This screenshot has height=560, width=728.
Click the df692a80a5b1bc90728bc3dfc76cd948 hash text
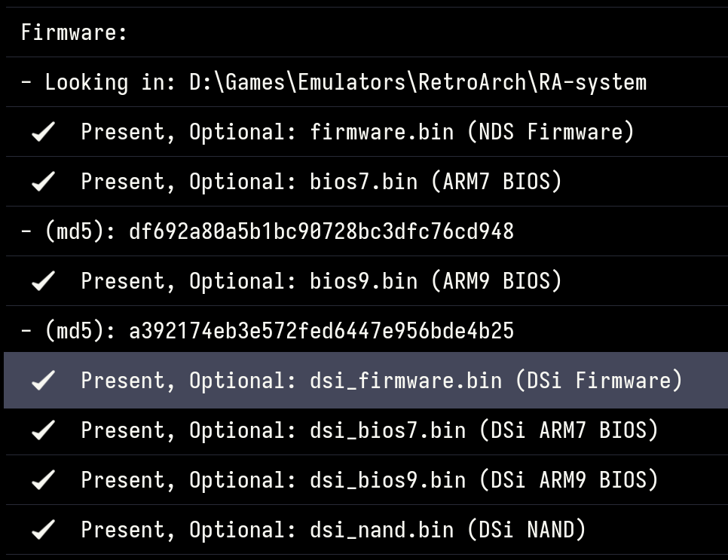tap(321, 231)
